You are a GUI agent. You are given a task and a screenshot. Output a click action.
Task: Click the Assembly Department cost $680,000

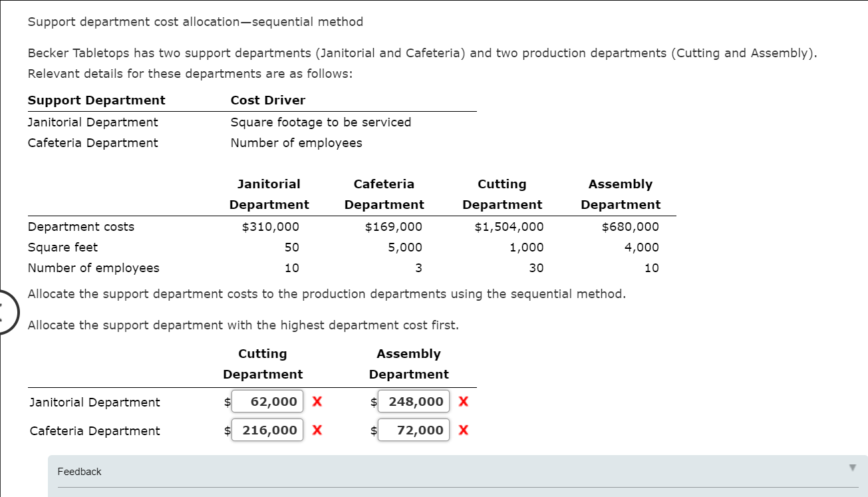point(631,227)
